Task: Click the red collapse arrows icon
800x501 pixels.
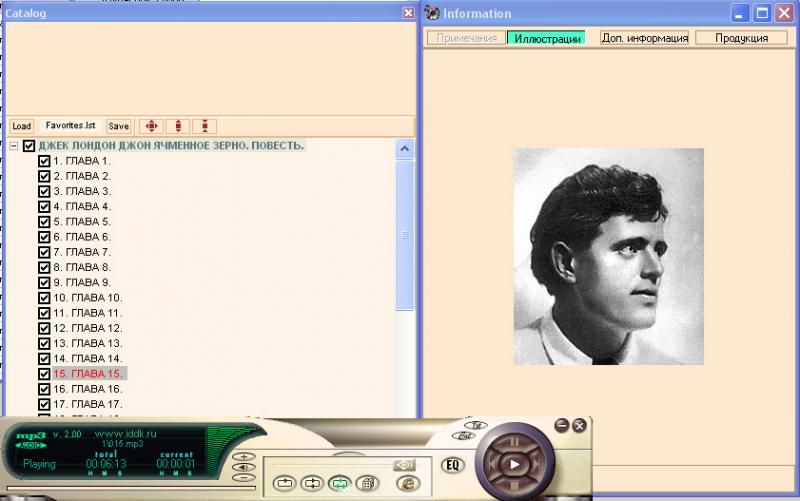Action: [x=204, y=126]
